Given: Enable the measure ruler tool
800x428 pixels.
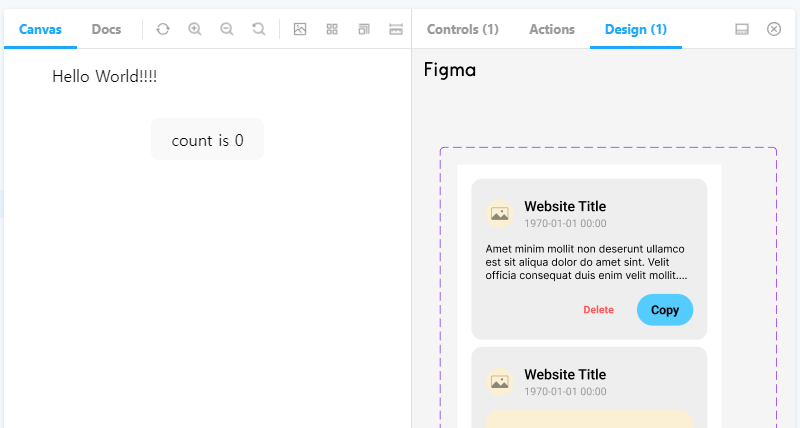Looking at the screenshot, I should tap(396, 29).
